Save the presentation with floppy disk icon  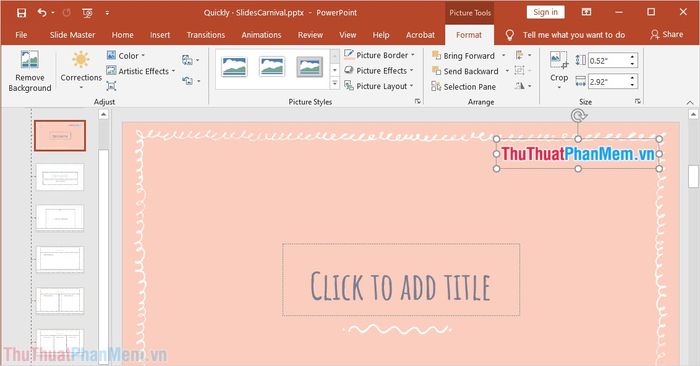coord(21,12)
